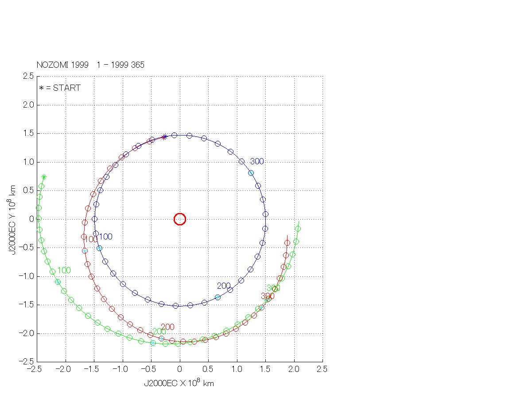The height and width of the screenshot is (399, 532).
Task: Click the green "200" day label
Action: (158, 332)
